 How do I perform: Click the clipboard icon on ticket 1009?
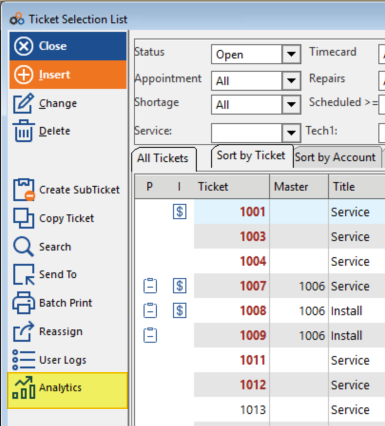click(x=150, y=335)
